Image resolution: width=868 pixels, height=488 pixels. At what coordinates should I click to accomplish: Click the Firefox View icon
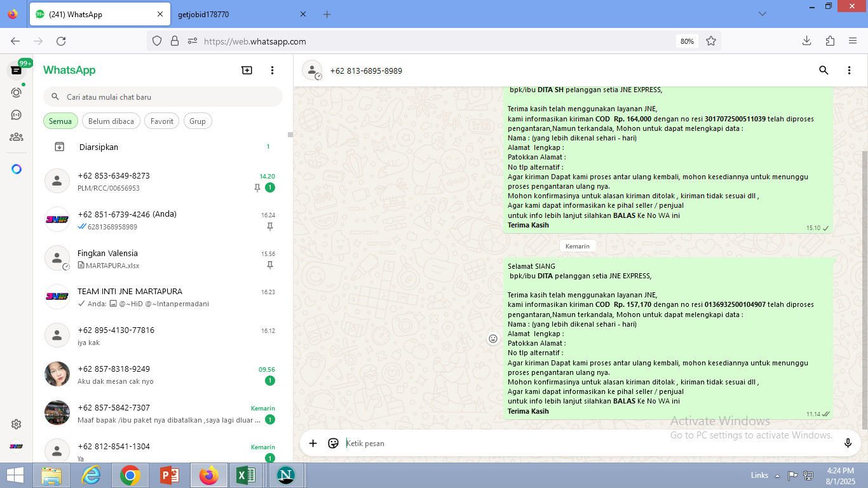tap(13, 14)
